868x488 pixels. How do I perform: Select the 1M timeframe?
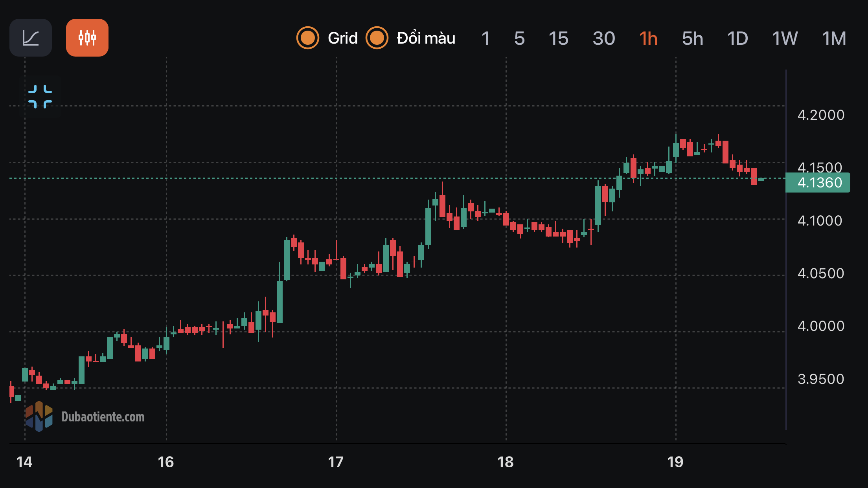[834, 39]
